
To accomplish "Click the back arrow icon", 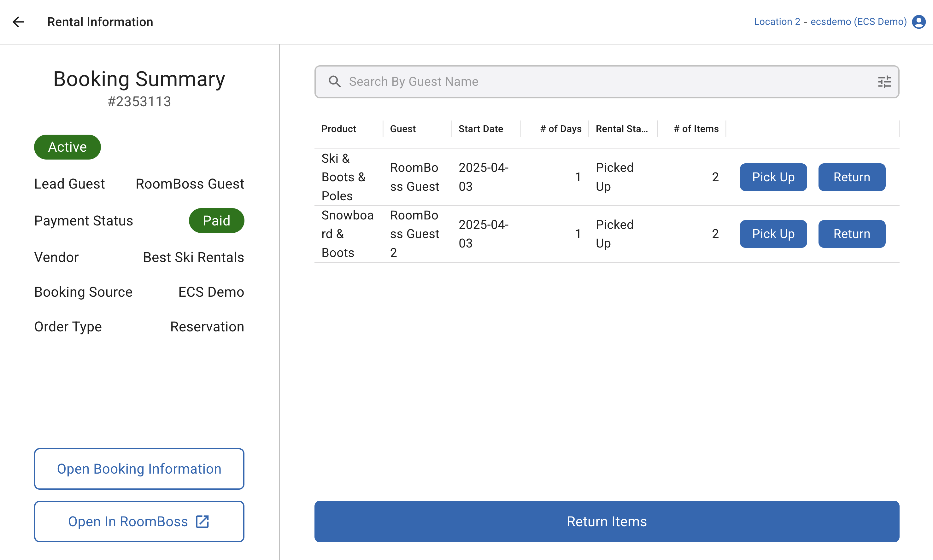I will tap(18, 22).
